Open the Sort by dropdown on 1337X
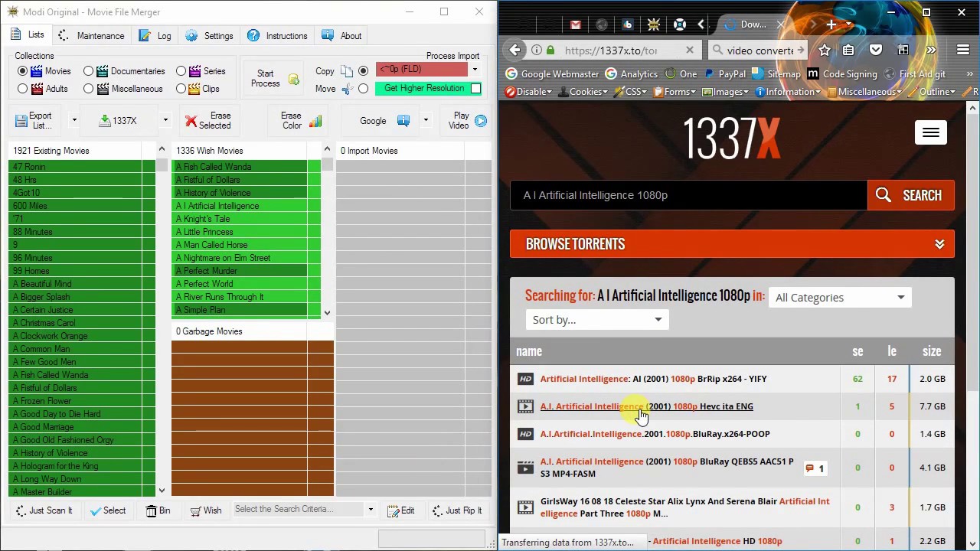The image size is (980, 551). point(597,320)
